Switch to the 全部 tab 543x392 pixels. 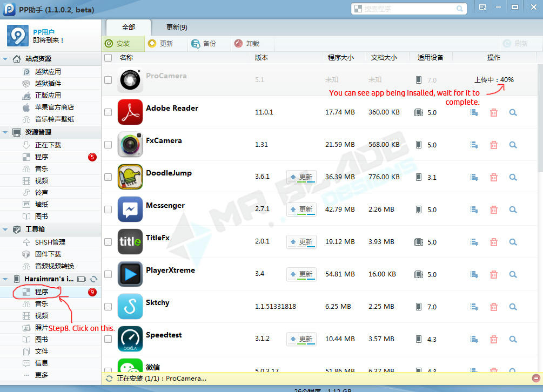coord(129,28)
